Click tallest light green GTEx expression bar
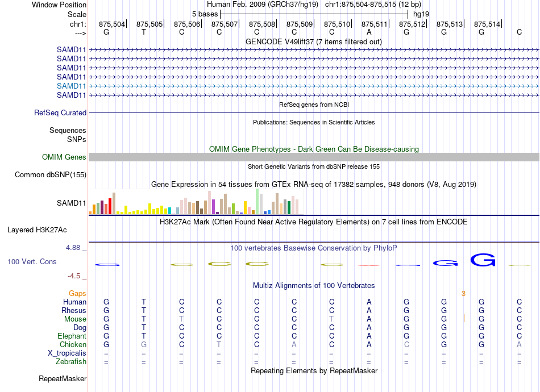This screenshot has width=540, height=392. (257, 201)
